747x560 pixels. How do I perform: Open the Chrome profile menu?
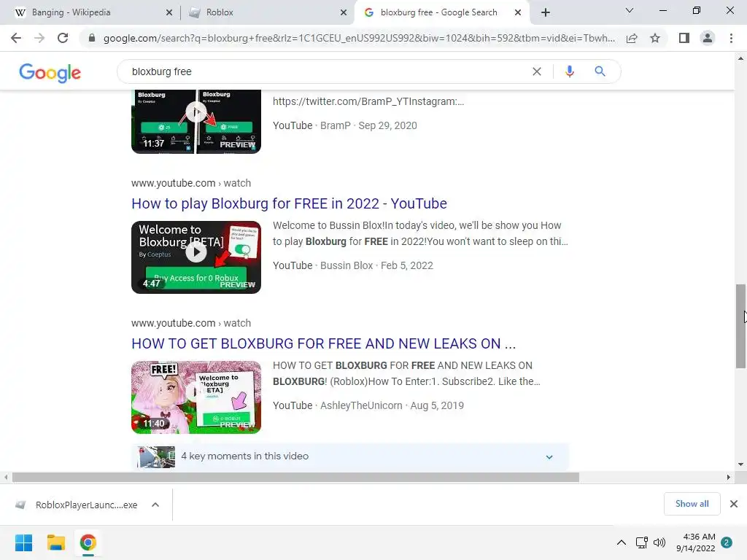click(x=708, y=38)
